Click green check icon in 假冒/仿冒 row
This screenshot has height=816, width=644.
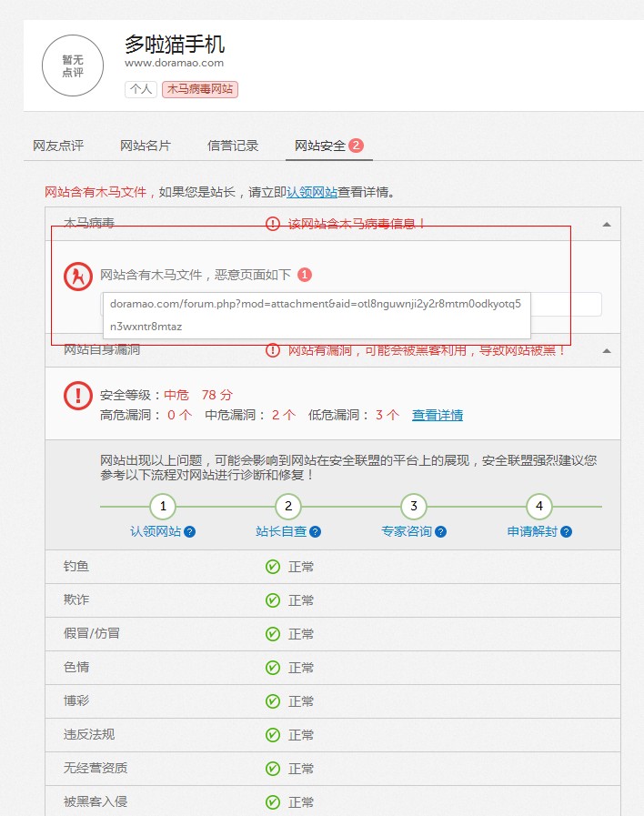pos(273,634)
